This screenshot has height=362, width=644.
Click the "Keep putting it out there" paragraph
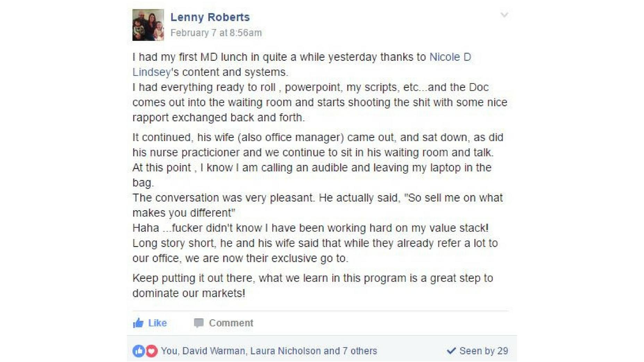point(312,285)
